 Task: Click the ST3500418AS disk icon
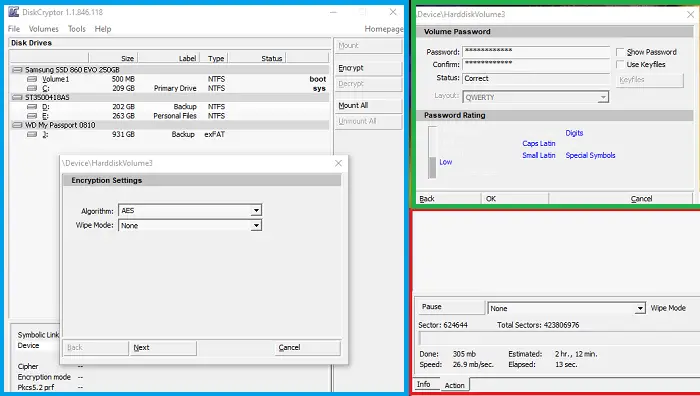(17, 97)
